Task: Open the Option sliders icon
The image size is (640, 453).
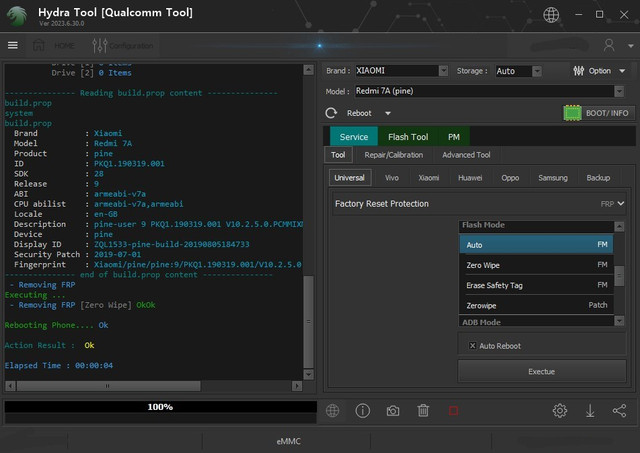Action: pyautogui.click(x=578, y=71)
